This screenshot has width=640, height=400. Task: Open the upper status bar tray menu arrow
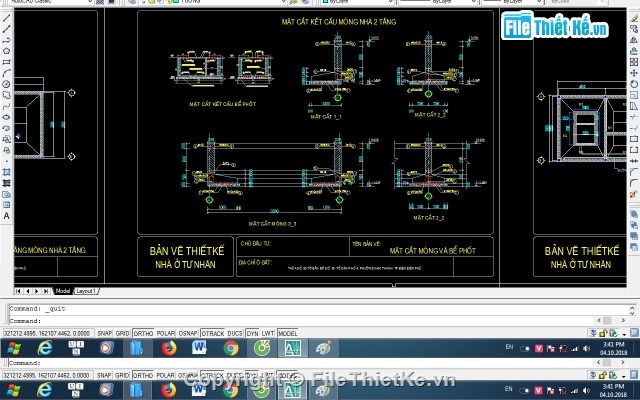(x=624, y=334)
